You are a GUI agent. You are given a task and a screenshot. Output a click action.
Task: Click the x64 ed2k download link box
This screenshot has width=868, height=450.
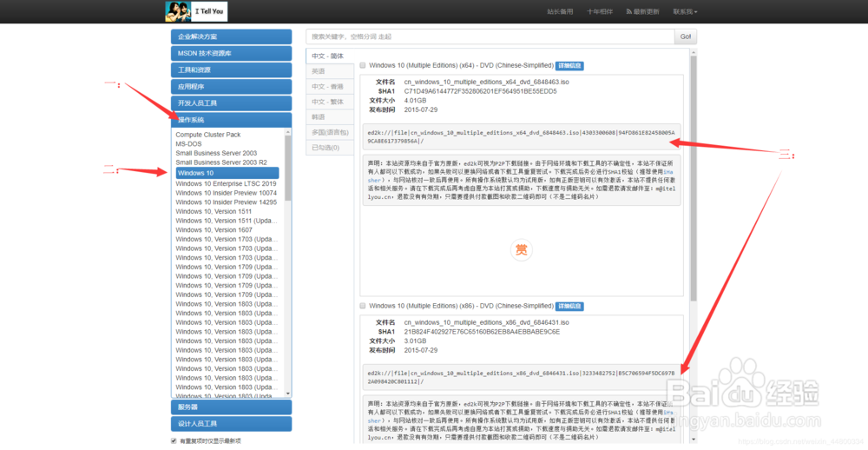point(521,137)
